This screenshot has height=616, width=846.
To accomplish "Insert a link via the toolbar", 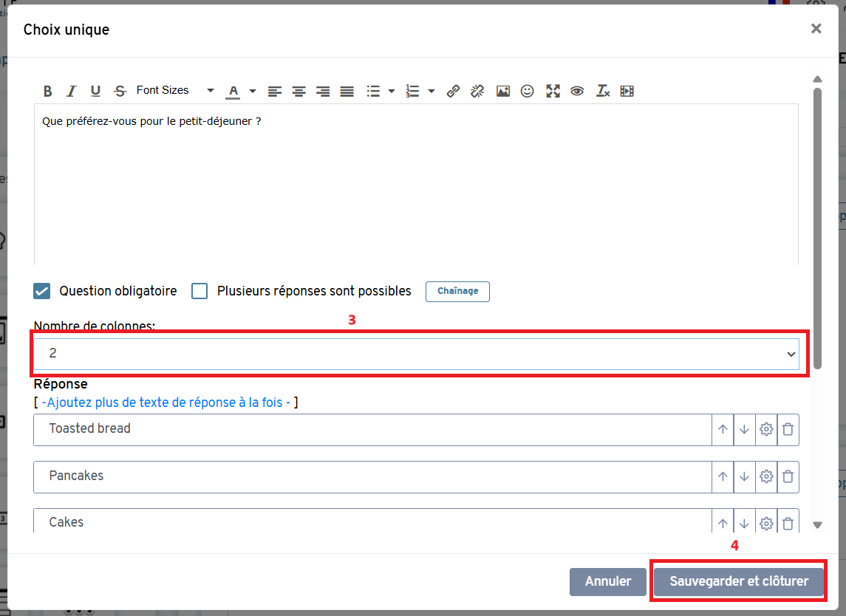I will pyautogui.click(x=454, y=91).
